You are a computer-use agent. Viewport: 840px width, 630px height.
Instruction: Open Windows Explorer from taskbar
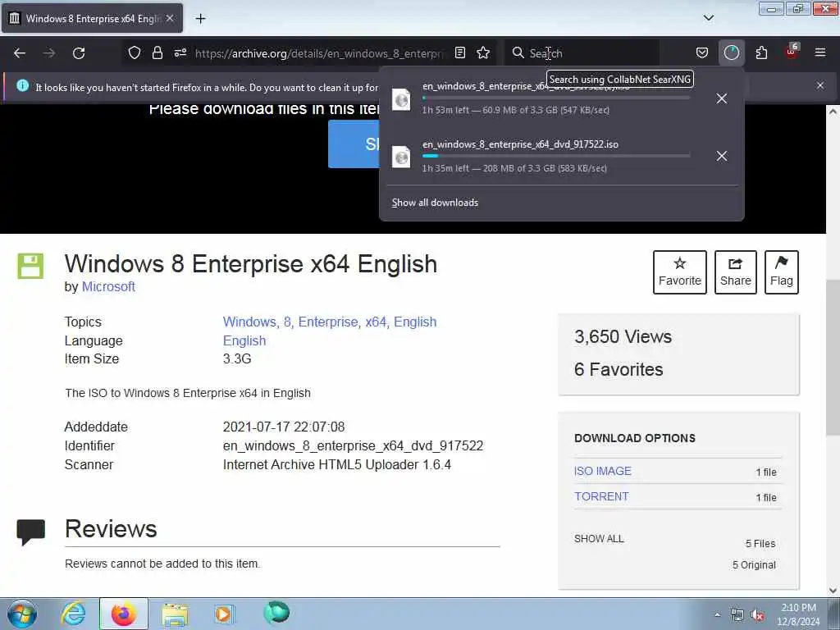tap(176, 614)
